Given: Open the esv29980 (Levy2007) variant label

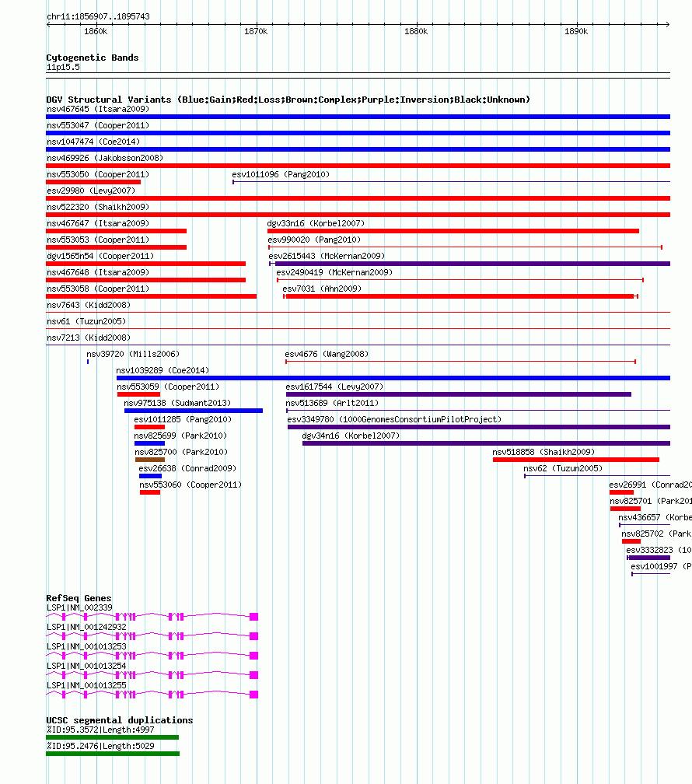Looking at the screenshot, I should point(91,191).
